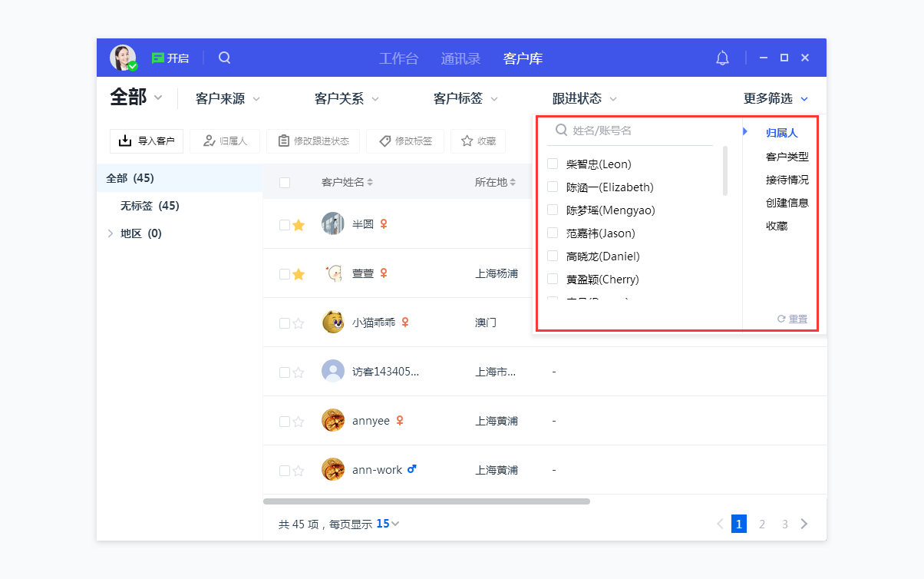Click the green 开启 status icon

[158, 58]
